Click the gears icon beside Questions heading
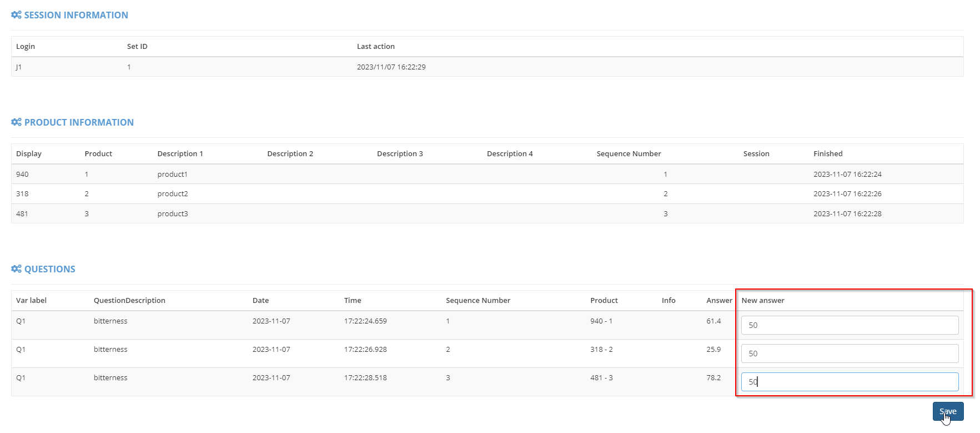This screenshot has width=980, height=433. tap(16, 269)
